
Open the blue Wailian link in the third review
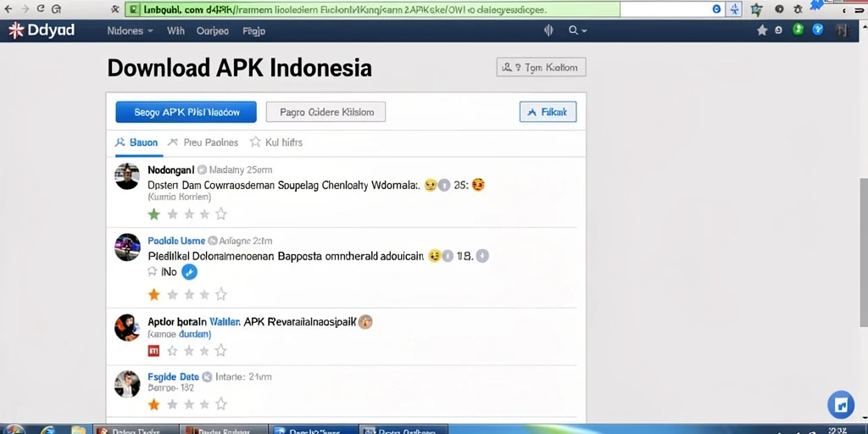point(225,321)
